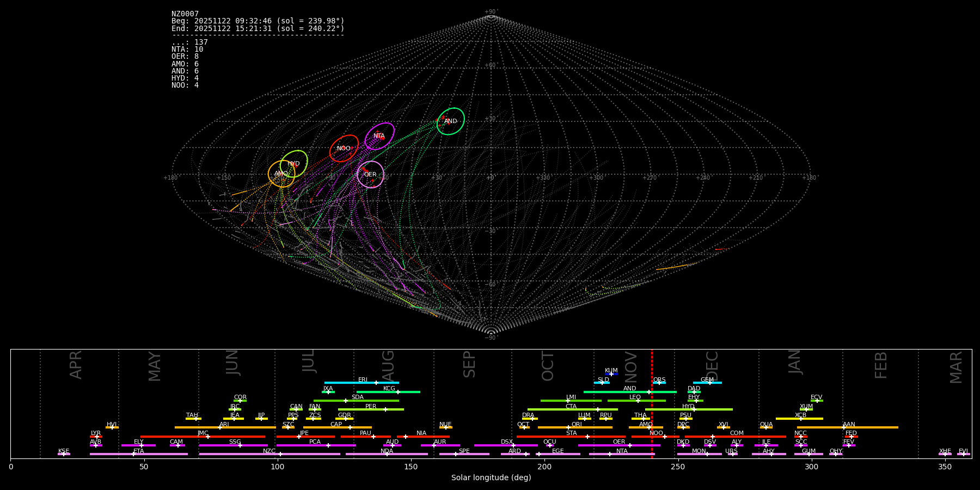Click the KCG shower bar
980x490 pixels.
[x=388, y=391]
